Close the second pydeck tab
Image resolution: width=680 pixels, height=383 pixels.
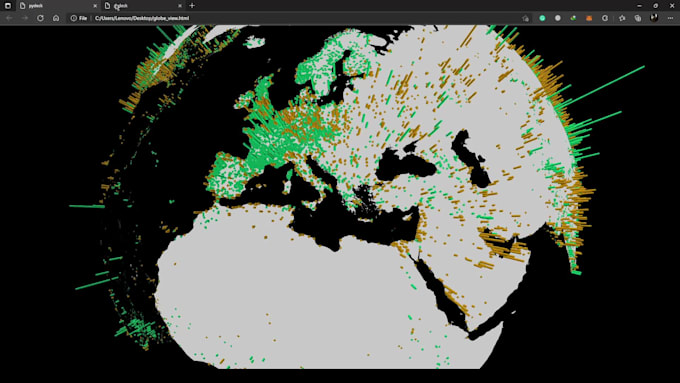click(x=180, y=6)
